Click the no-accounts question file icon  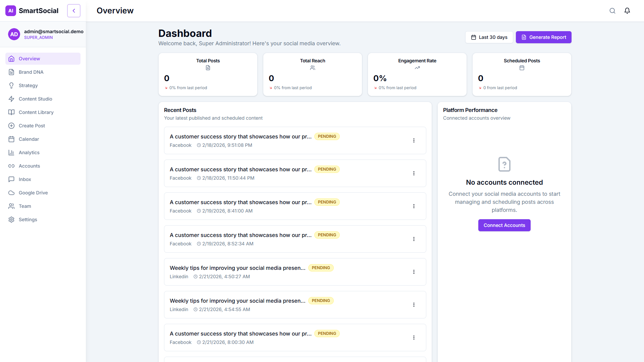point(504,164)
